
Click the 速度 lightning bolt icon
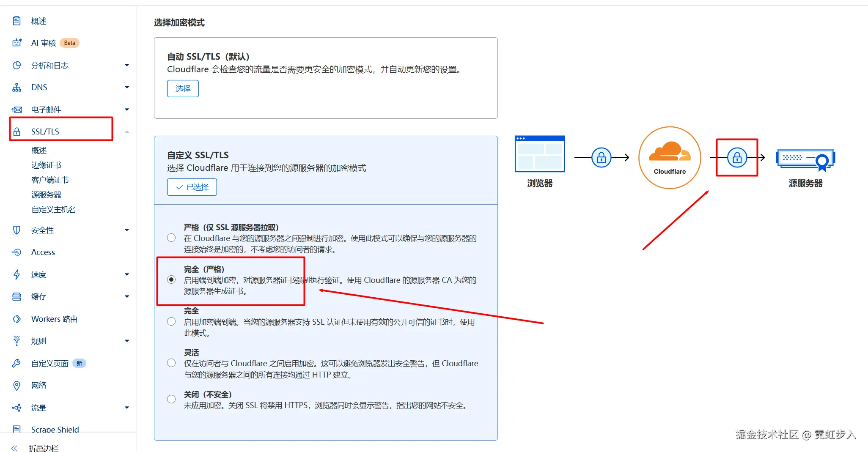point(16,274)
